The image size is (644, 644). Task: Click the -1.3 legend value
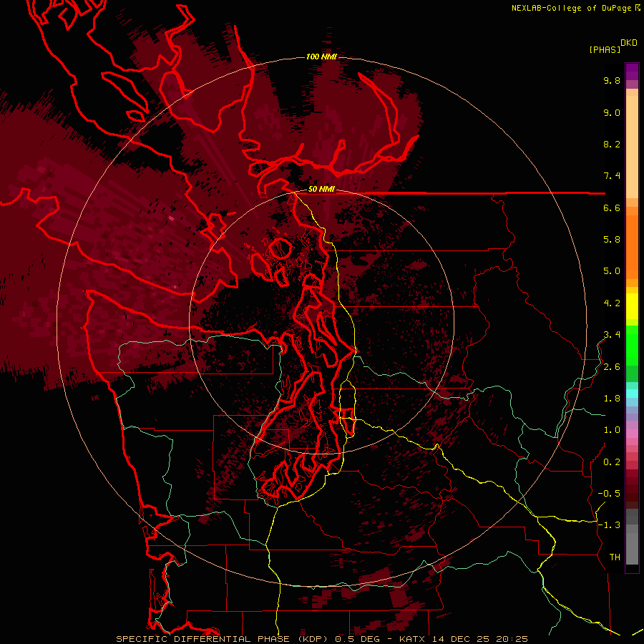tap(609, 526)
